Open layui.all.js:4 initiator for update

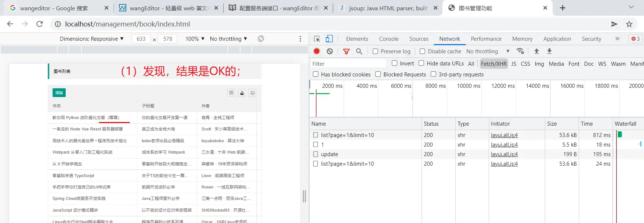click(504, 154)
